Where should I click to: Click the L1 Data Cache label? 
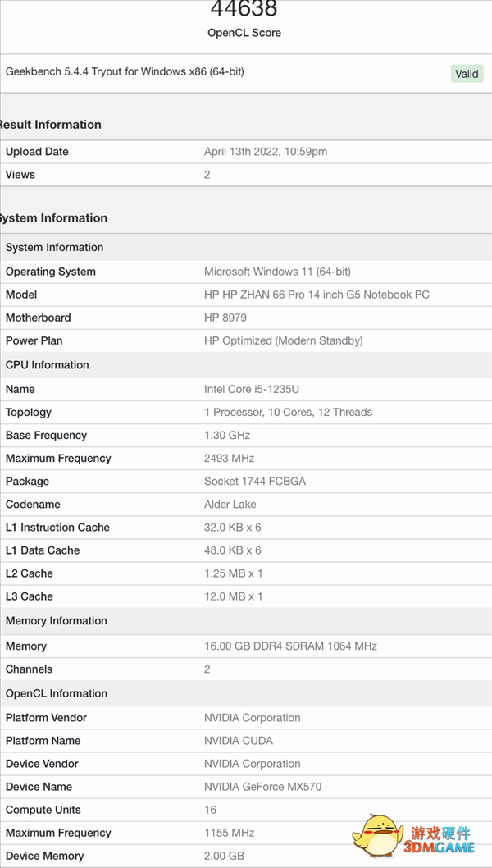(x=42, y=550)
